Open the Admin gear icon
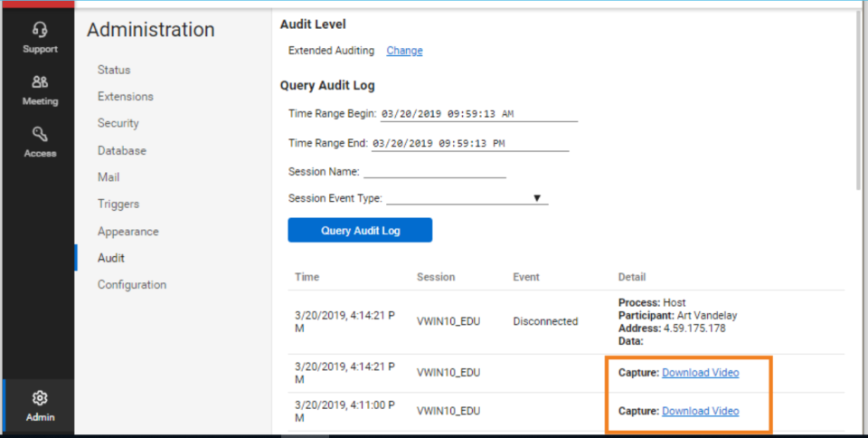The height and width of the screenshot is (438, 868). [x=40, y=398]
